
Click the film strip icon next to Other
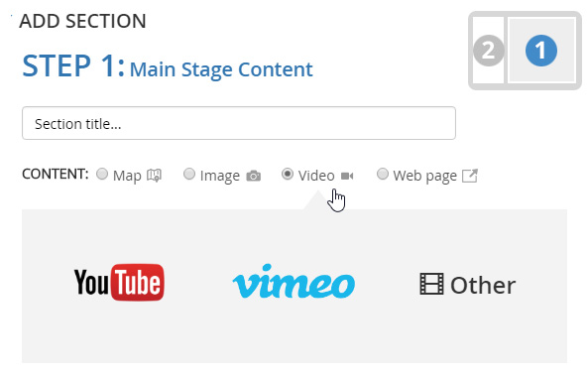pyautogui.click(x=431, y=284)
